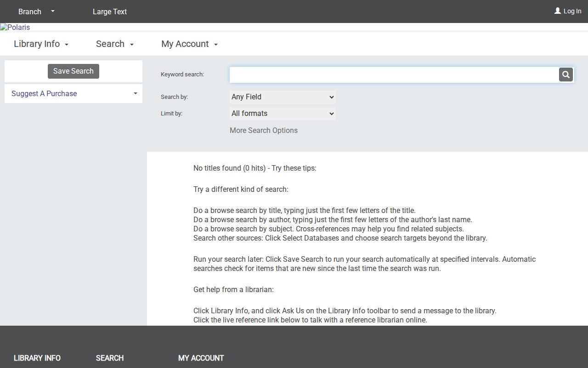
Task: Enable Large Text mode
Action: pos(110,11)
